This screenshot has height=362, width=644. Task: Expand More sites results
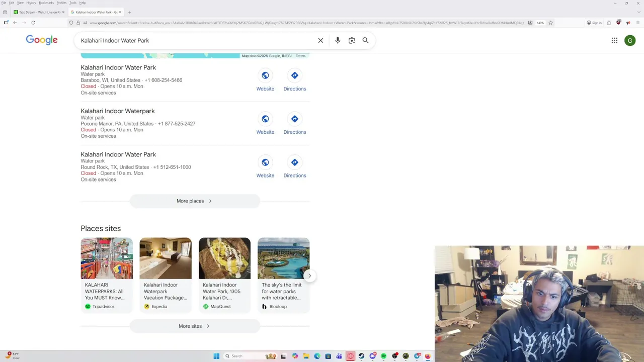click(195, 326)
